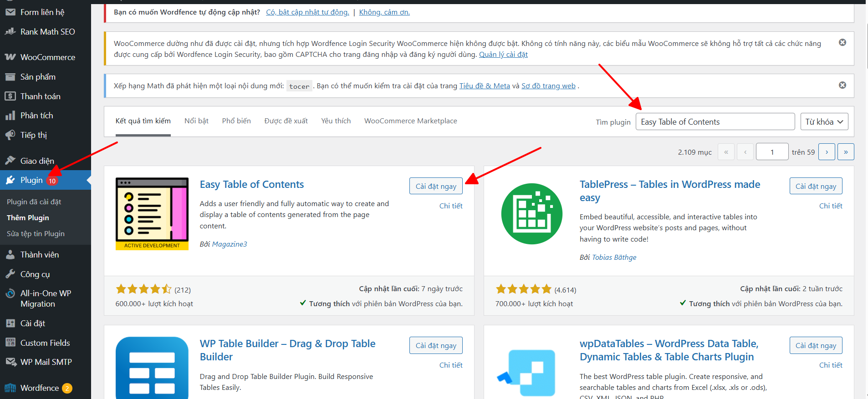Open author Magazine3 link
Screen dimensions: 868x399
pyautogui.click(x=230, y=244)
